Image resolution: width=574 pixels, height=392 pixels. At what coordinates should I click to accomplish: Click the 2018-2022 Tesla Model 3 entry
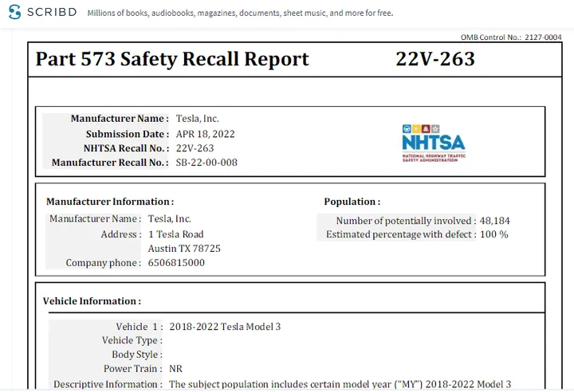click(225, 327)
